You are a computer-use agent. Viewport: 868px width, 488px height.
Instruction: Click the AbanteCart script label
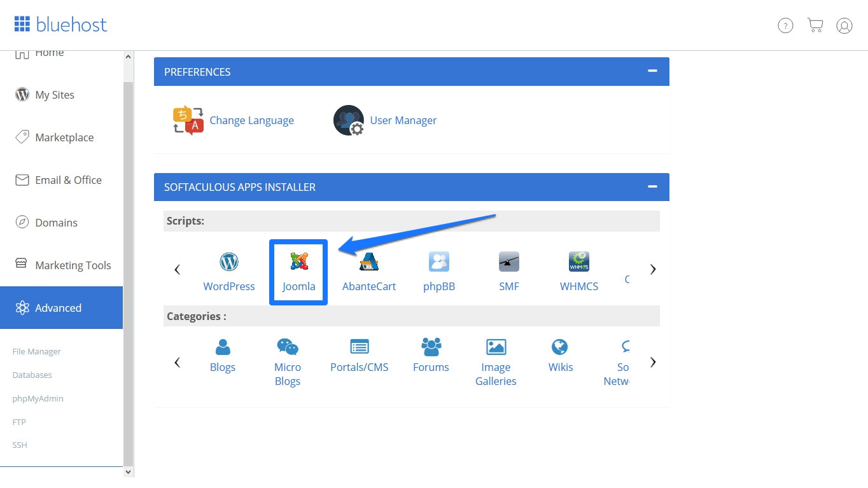369,286
